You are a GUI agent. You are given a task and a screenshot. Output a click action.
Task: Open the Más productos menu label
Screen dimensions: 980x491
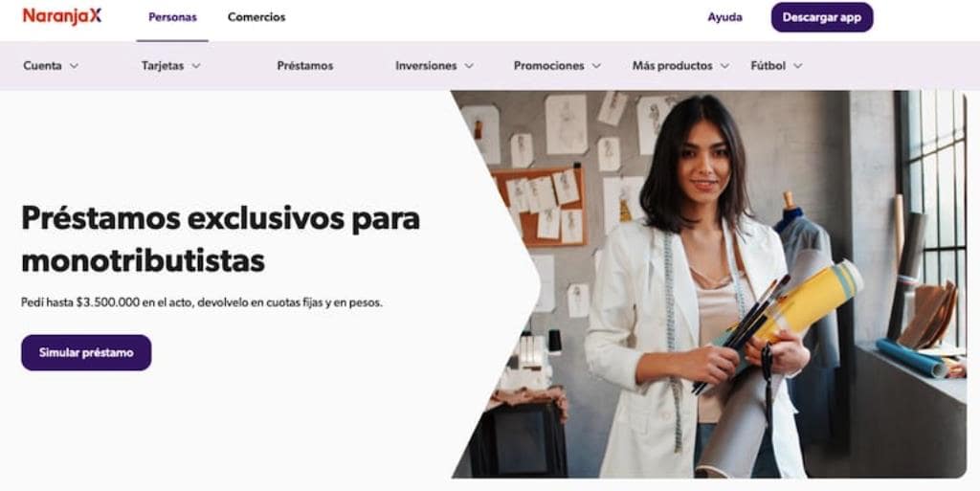pos(672,66)
